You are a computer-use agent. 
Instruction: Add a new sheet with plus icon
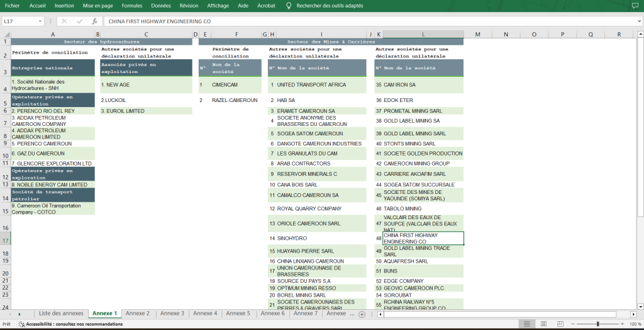point(362,314)
